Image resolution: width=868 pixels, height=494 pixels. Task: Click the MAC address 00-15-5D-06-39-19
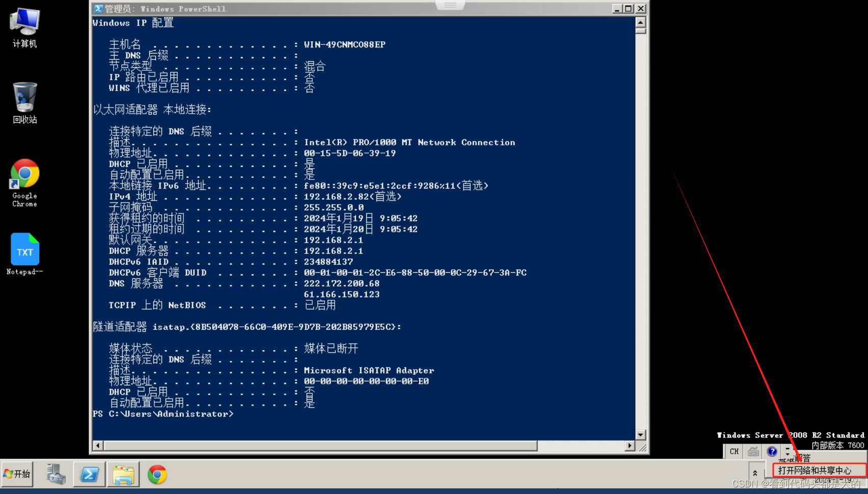[x=350, y=153]
